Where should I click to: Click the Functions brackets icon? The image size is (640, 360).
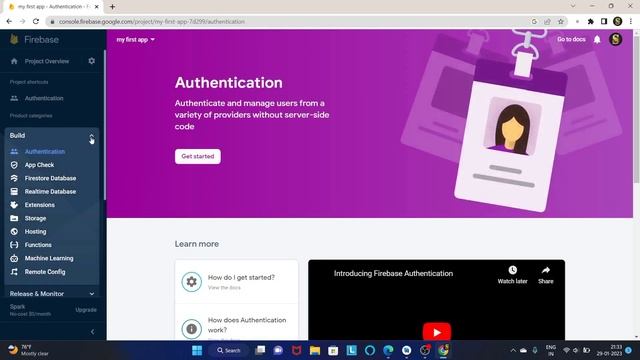coord(14,245)
